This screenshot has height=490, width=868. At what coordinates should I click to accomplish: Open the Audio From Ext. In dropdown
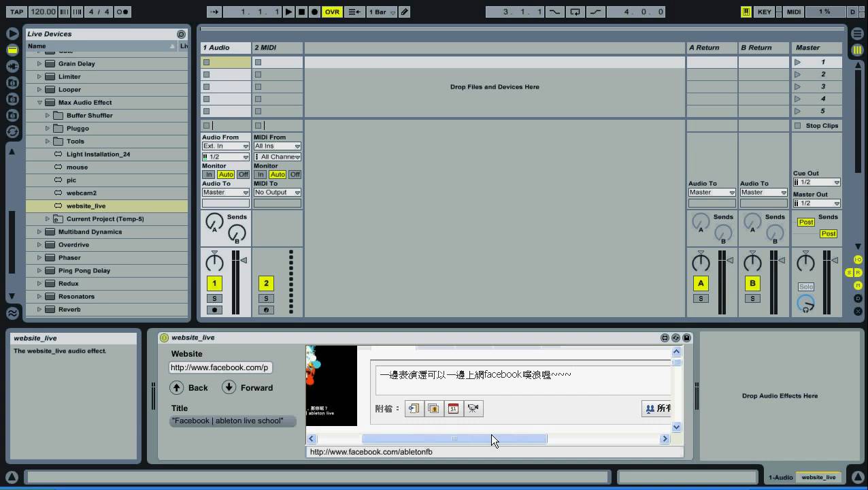[226, 146]
